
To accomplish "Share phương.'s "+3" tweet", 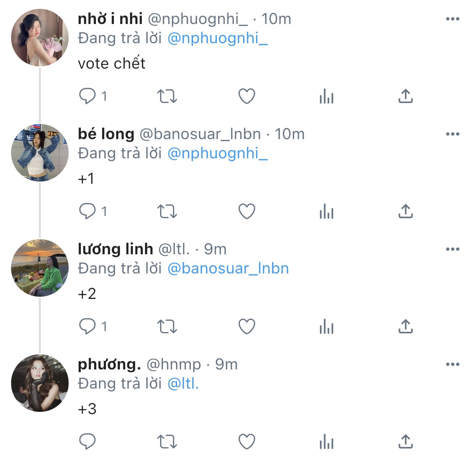I will point(405,442).
